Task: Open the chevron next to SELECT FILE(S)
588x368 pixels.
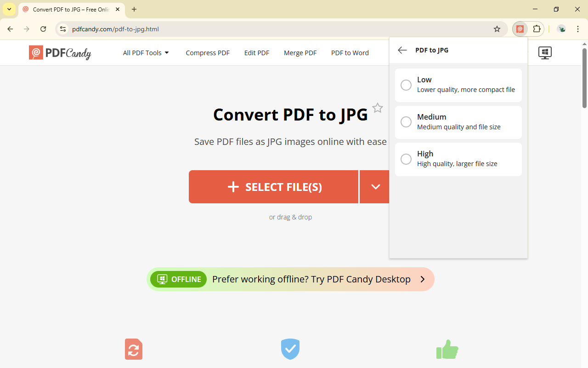Action: point(375,187)
